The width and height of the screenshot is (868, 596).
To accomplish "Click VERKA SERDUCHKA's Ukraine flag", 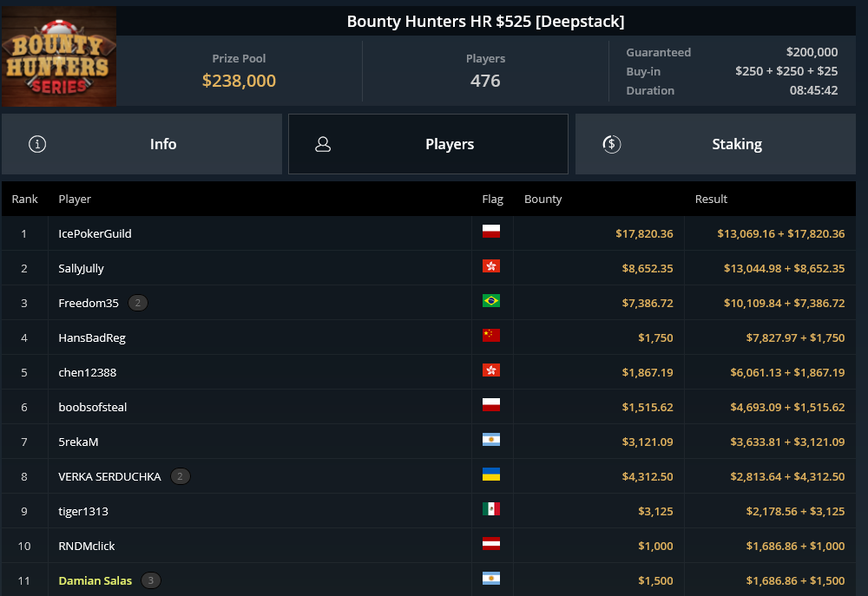I will [491, 475].
